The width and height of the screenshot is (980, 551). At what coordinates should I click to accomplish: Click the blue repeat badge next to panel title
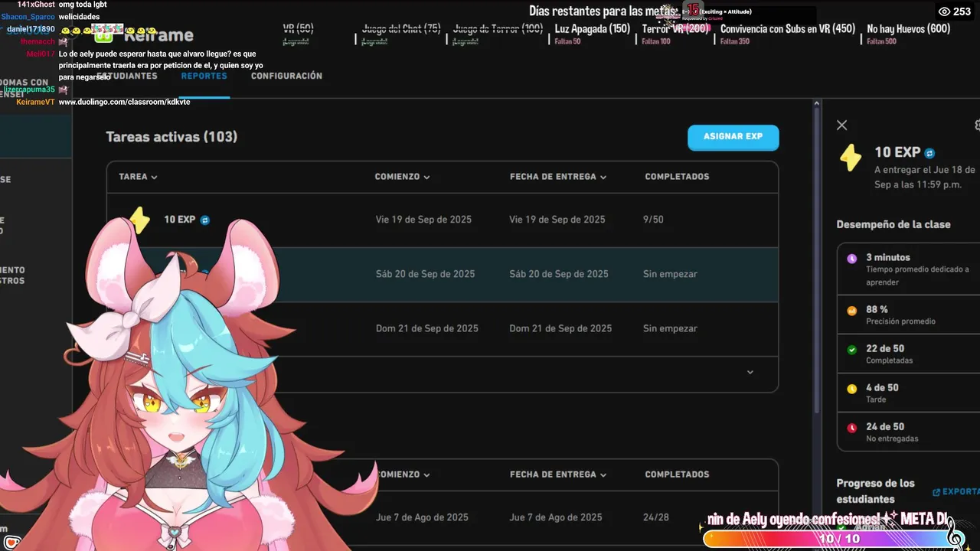929,153
